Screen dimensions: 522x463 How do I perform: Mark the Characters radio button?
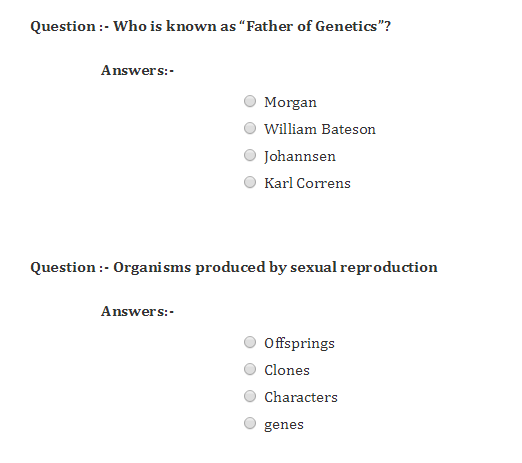click(x=250, y=396)
